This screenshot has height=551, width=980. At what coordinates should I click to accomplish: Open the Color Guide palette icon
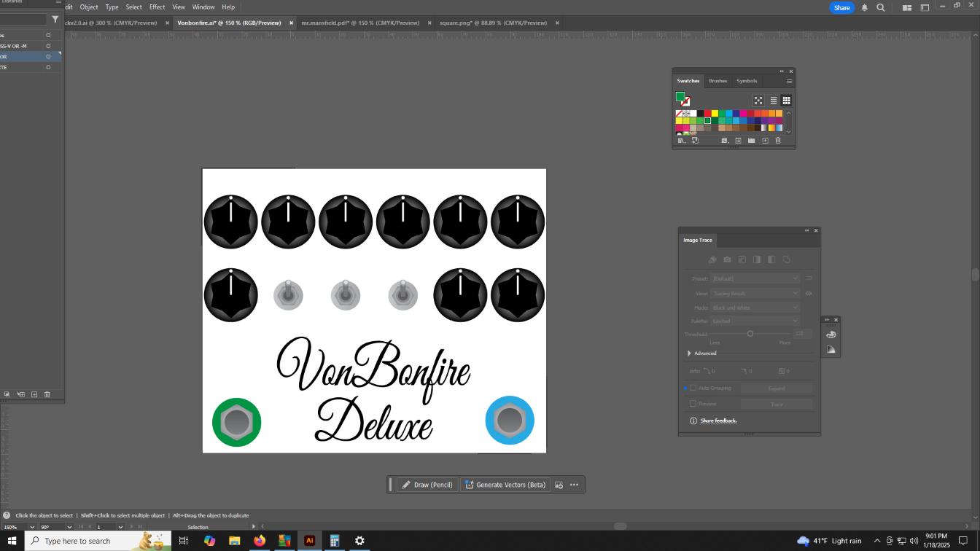point(831,335)
